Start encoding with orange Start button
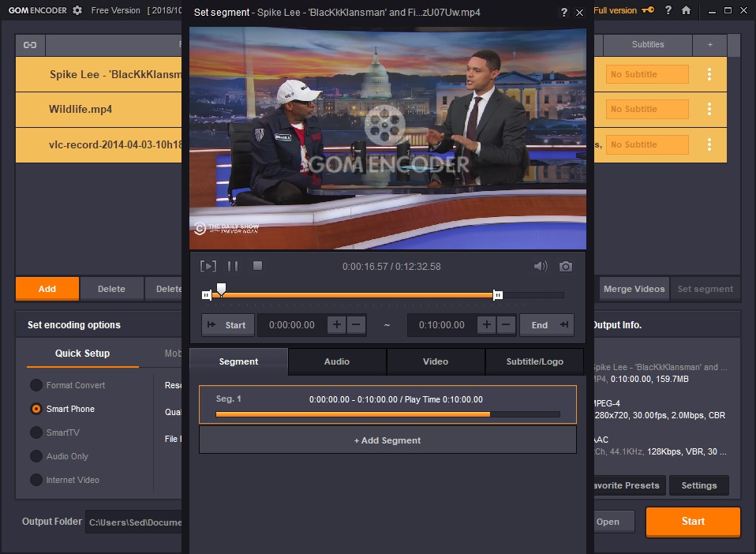The width and height of the screenshot is (756, 554). [x=693, y=521]
